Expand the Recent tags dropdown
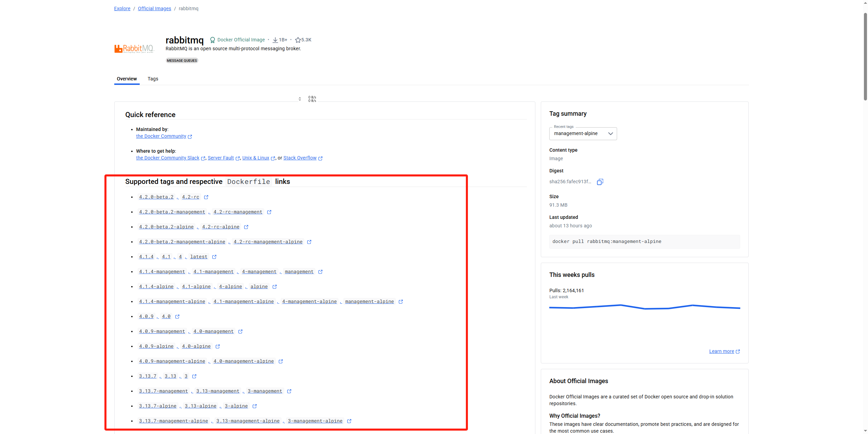 583,134
